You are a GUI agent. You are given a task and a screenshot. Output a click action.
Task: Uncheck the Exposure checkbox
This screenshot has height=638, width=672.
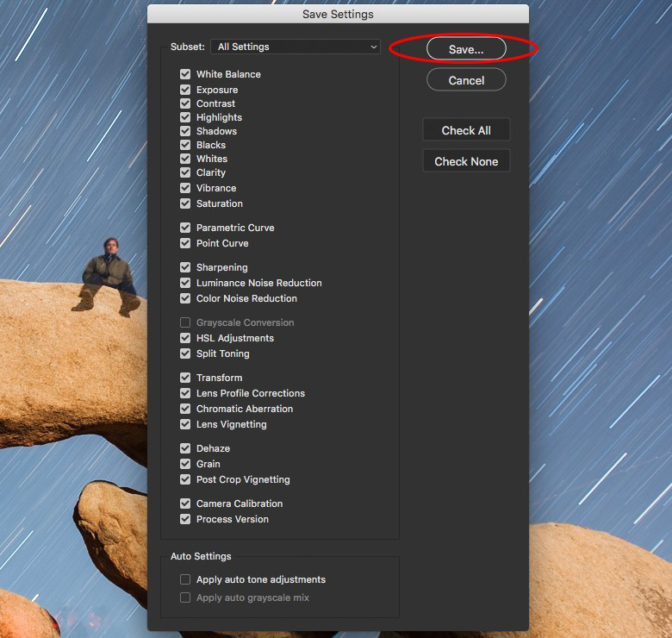185,90
